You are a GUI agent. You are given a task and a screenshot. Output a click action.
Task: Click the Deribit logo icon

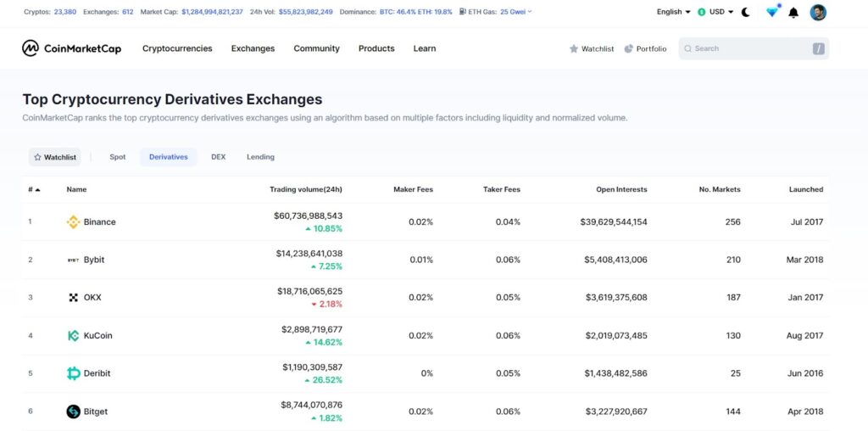73,373
